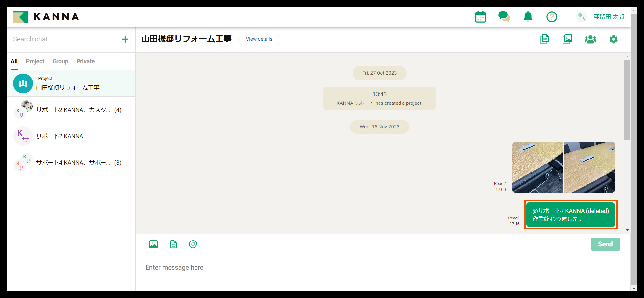Open the right desk photo thumbnail

click(590, 167)
